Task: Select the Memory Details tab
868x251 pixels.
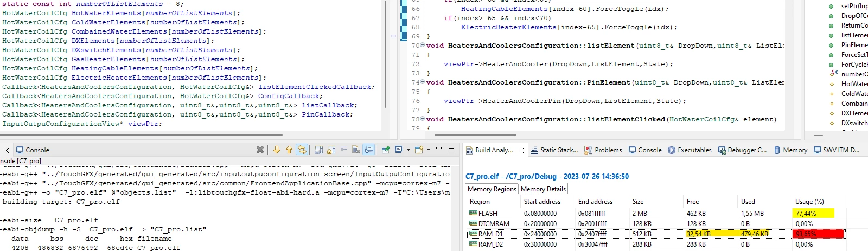Action: pyautogui.click(x=543, y=189)
